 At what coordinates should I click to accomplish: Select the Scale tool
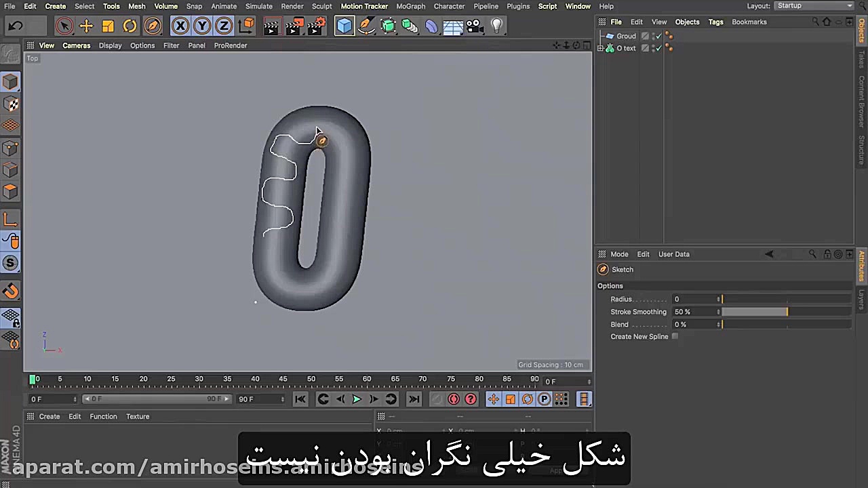(x=108, y=26)
